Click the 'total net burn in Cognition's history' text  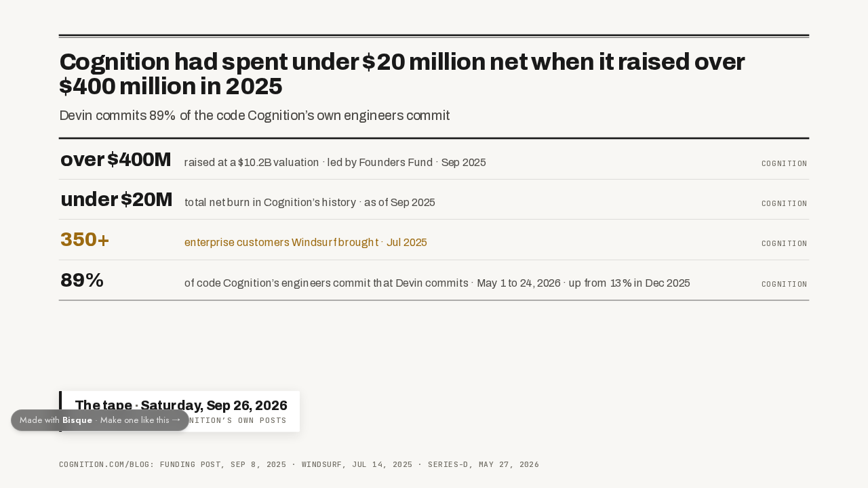[271, 203]
